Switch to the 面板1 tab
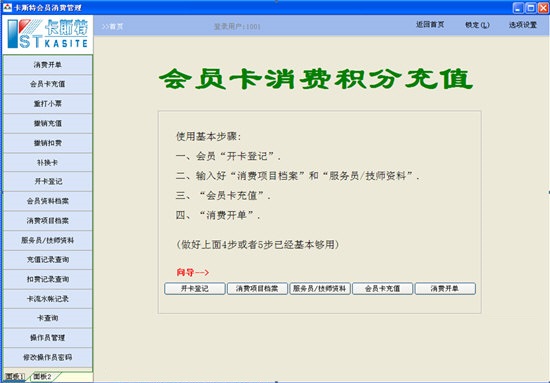 (x=14, y=377)
